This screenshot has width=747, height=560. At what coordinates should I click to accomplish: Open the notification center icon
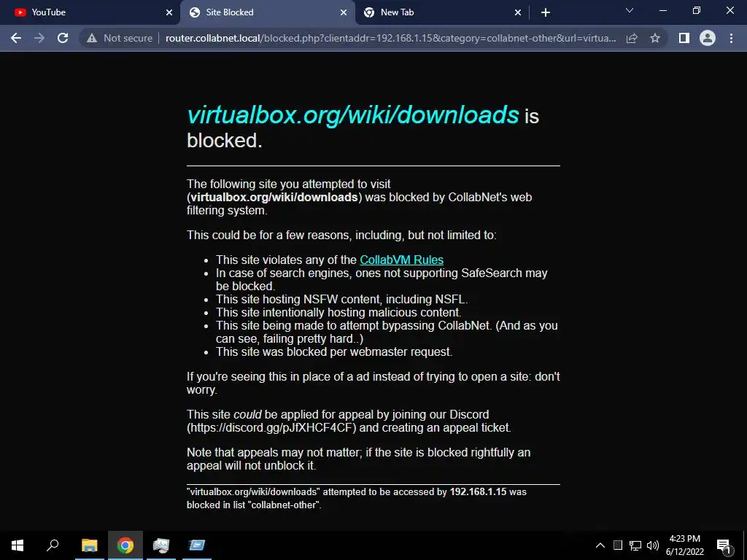(x=724, y=545)
